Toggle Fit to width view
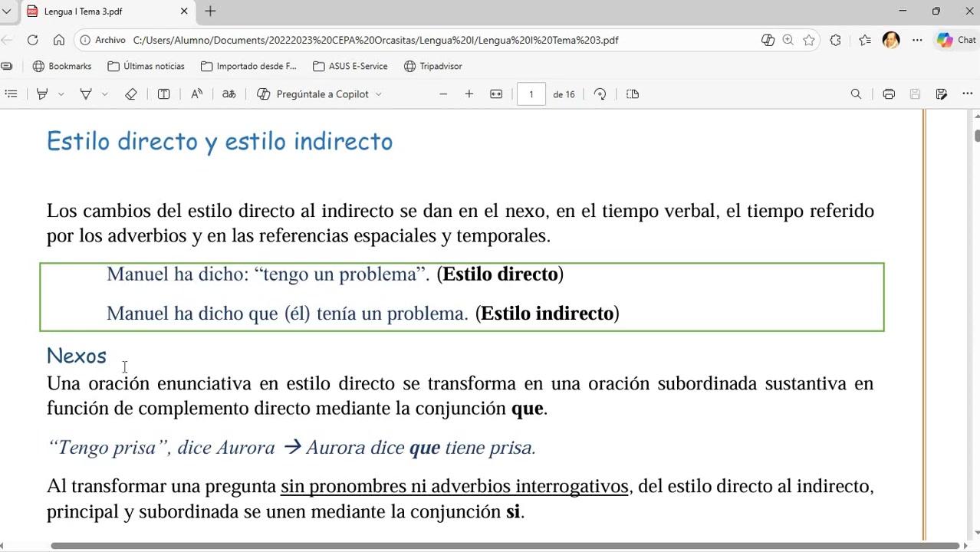980x552 pixels. (x=496, y=94)
